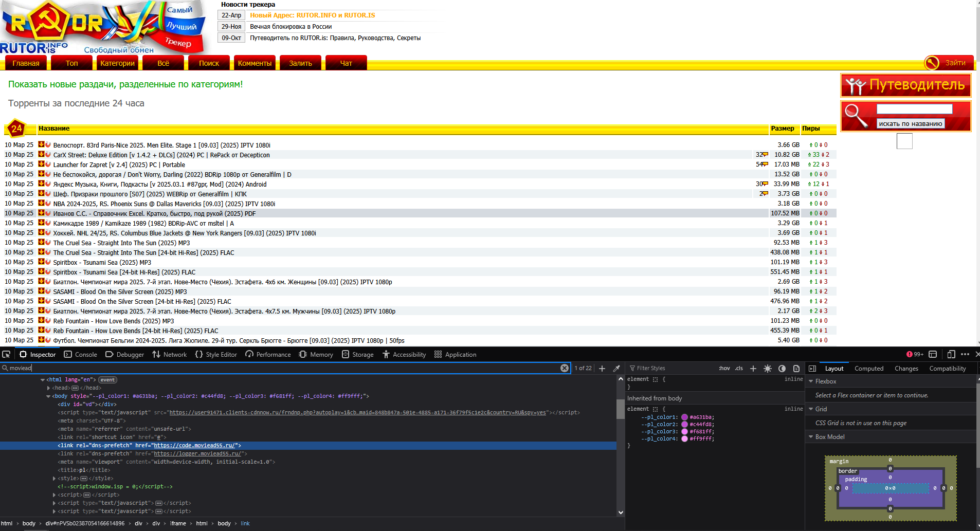Collapse the body style node twisty

pyautogui.click(x=48, y=396)
